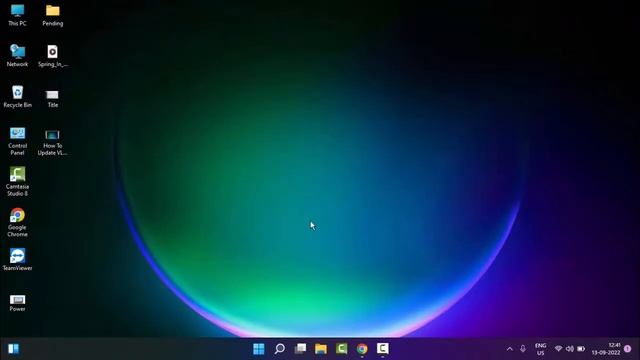Select the This PC desktop icon
640x360 pixels.
point(17,15)
